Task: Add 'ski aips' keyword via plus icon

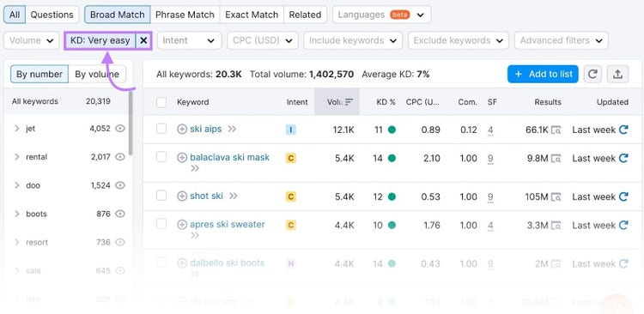Action: (181, 130)
